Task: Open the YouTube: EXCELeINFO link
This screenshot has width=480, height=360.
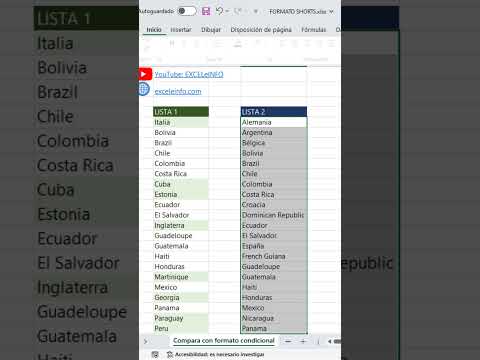Action: 189,74
